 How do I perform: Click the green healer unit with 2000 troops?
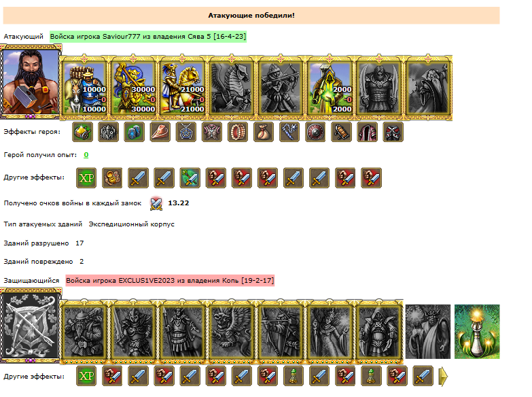[330, 87]
